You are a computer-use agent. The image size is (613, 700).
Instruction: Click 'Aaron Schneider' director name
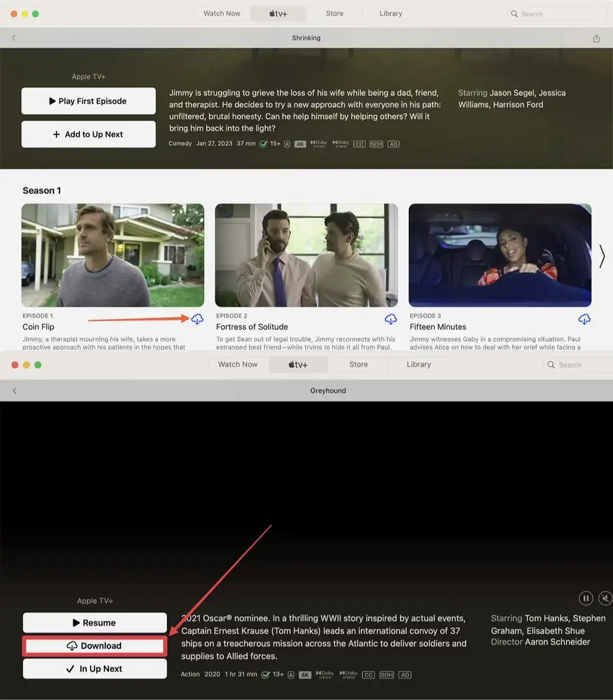[557, 642]
